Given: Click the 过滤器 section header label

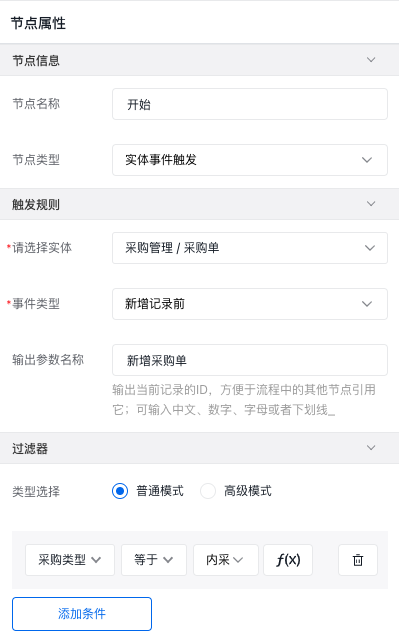Looking at the screenshot, I should coord(30,448).
